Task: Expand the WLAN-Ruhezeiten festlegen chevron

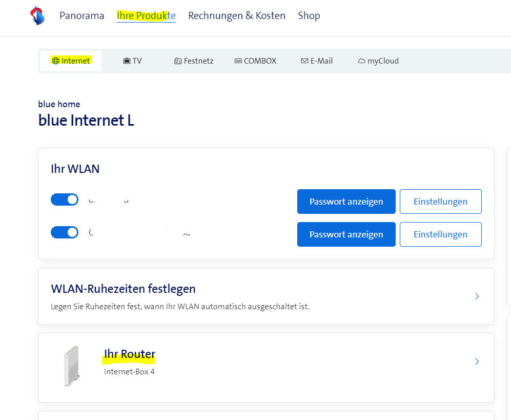Action: click(477, 296)
